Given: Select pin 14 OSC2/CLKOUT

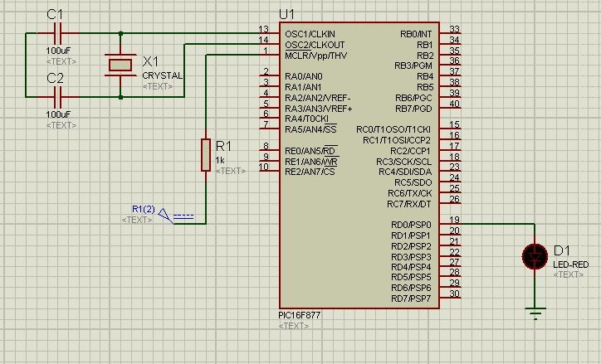Looking at the screenshot, I should pos(267,45).
